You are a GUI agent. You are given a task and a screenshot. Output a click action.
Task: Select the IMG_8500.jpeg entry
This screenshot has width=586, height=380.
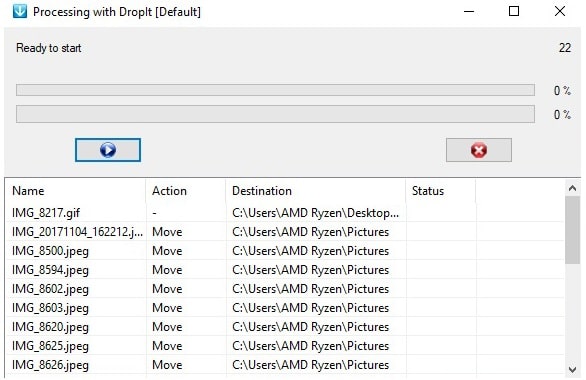click(x=50, y=251)
